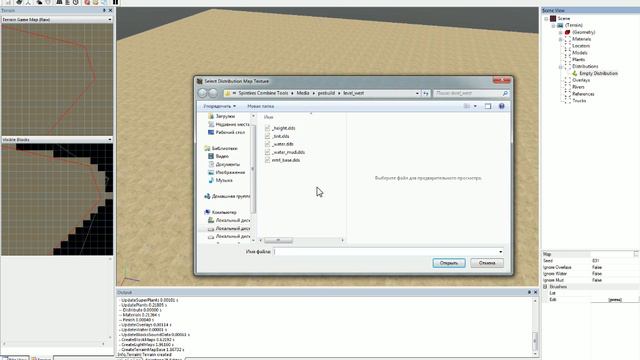Click the Empty Distribution plant icon
Screen dimensions: 640x360
575,73
